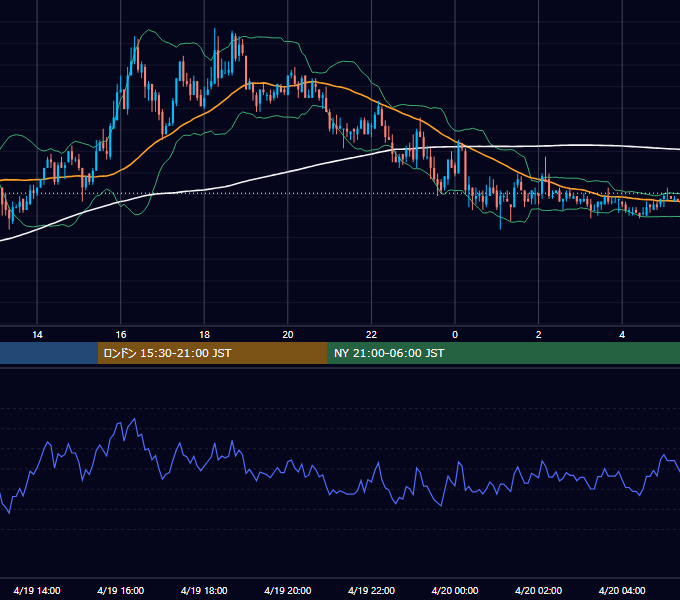
Task: Click the 4/19 16:00 label on indicator axis
Action: point(121,590)
